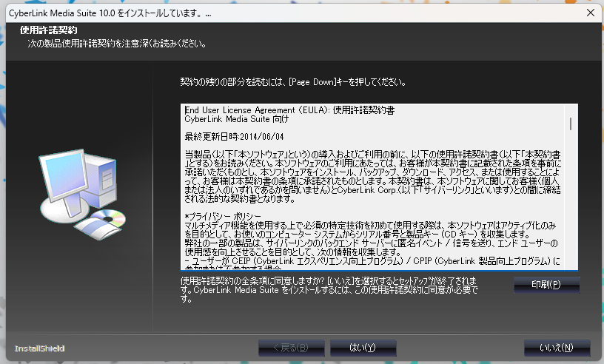Click the header subtitle asking to read the license

[111, 44]
